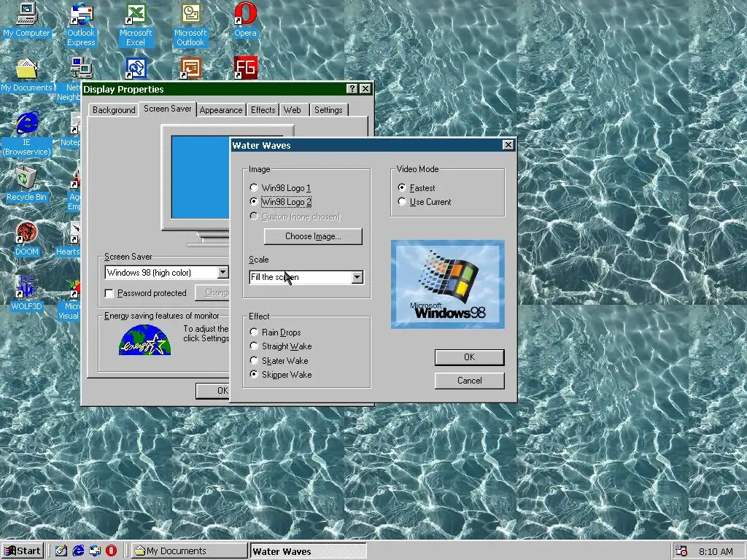Open the Outlook Express desktop icon

click(81, 24)
